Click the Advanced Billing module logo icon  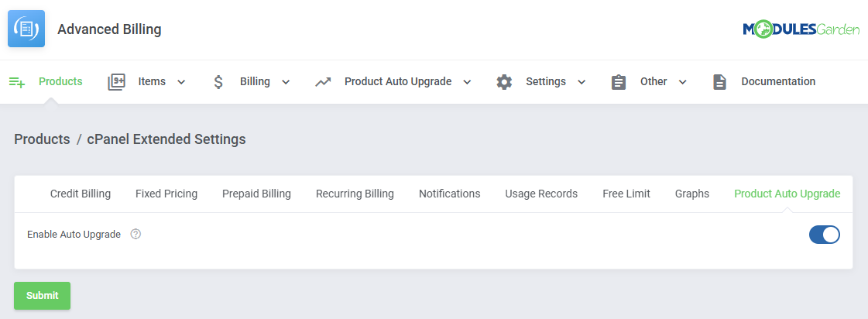(26, 29)
